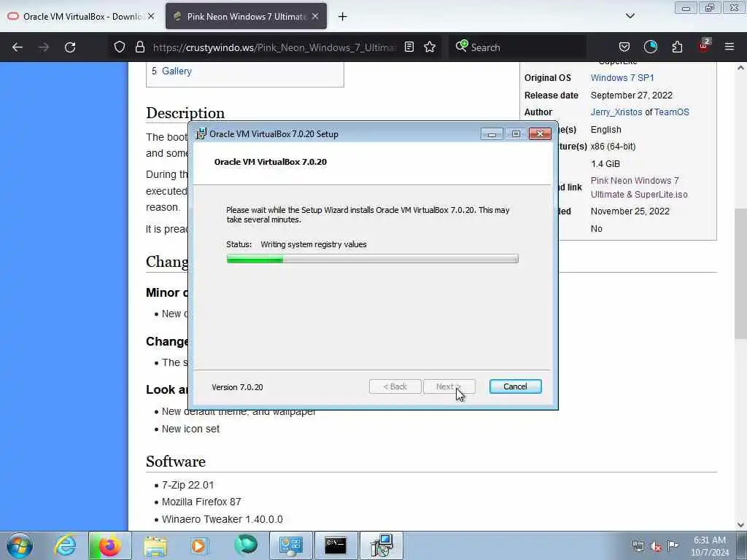Viewport: 747px width, 560px height.
Task: Open a new tab with plus icon
Action: coord(343,17)
